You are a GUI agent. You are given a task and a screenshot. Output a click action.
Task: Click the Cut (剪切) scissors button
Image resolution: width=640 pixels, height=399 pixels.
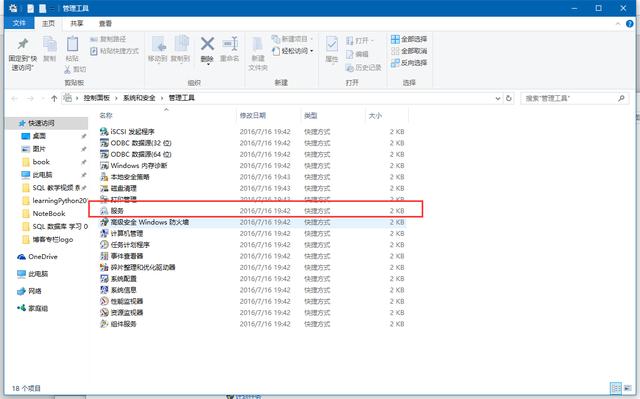[75, 69]
